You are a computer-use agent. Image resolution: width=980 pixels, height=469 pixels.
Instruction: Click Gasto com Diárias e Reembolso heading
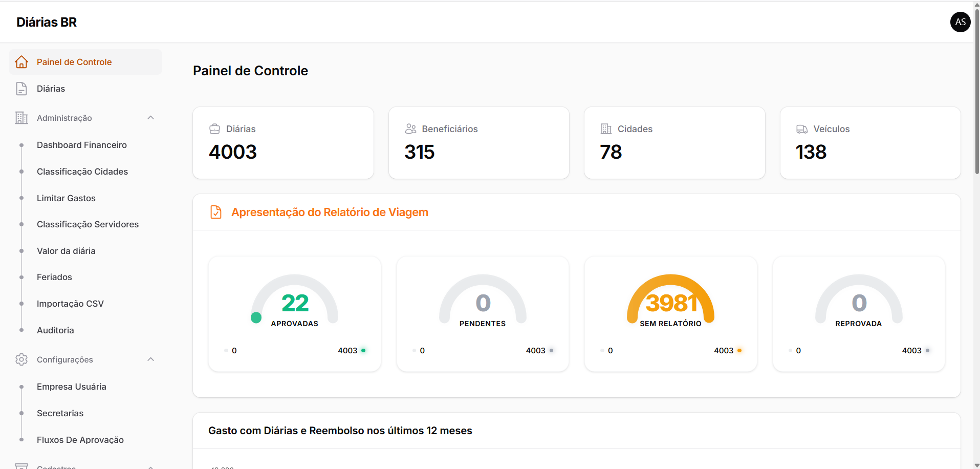click(x=340, y=431)
